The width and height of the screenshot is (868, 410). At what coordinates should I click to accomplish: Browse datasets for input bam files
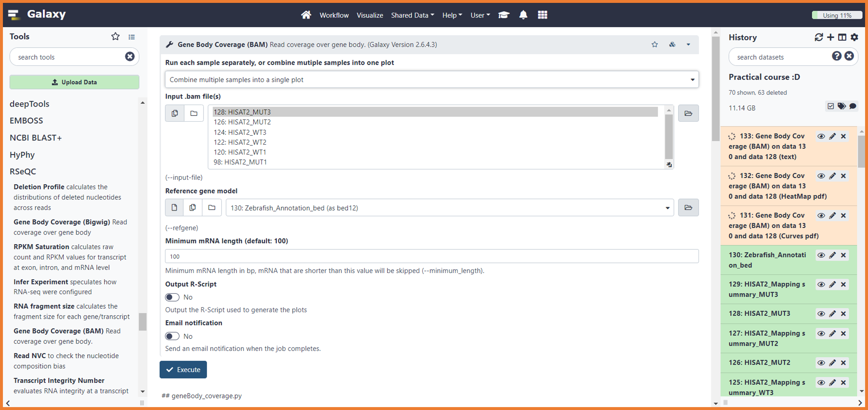(688, 113)
